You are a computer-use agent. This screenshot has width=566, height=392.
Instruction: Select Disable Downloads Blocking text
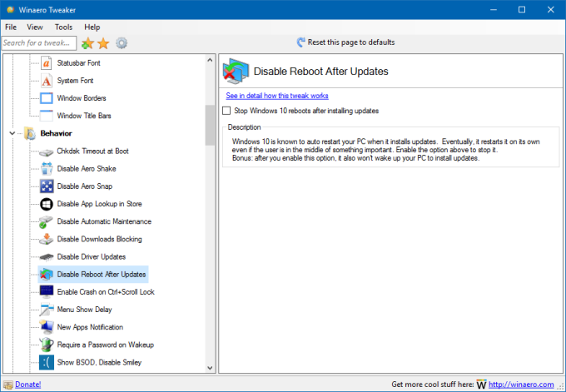point(99,239)
